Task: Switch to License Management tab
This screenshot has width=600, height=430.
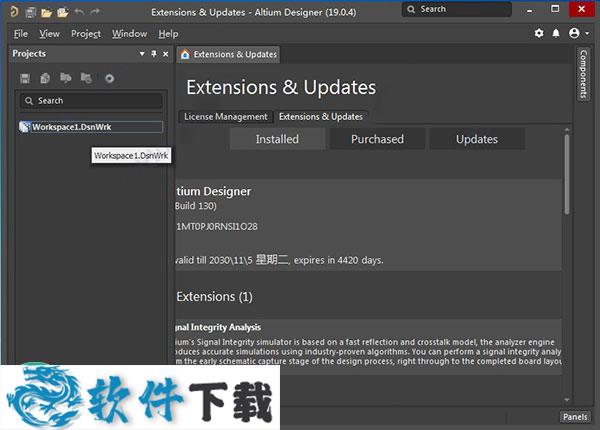Action: [x=226, y=117]
